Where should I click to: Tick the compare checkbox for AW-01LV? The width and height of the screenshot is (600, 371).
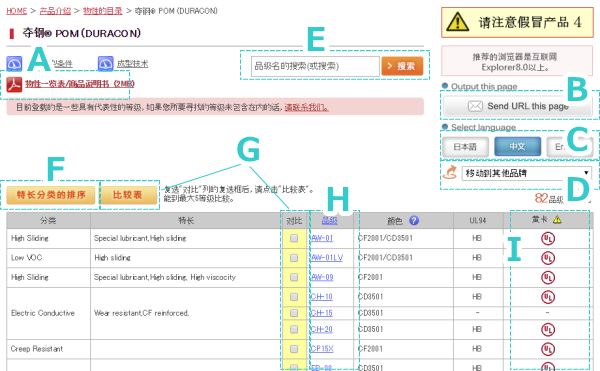(x=294, y=258)
